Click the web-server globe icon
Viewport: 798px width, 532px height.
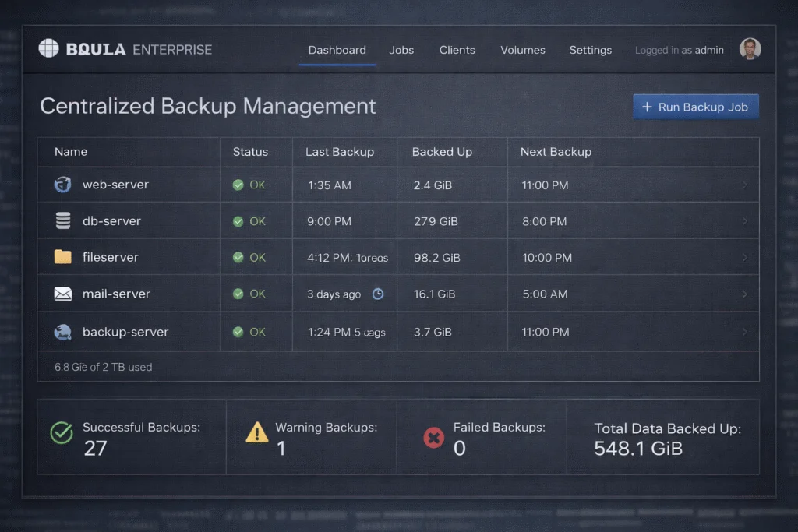pos(62,185)
